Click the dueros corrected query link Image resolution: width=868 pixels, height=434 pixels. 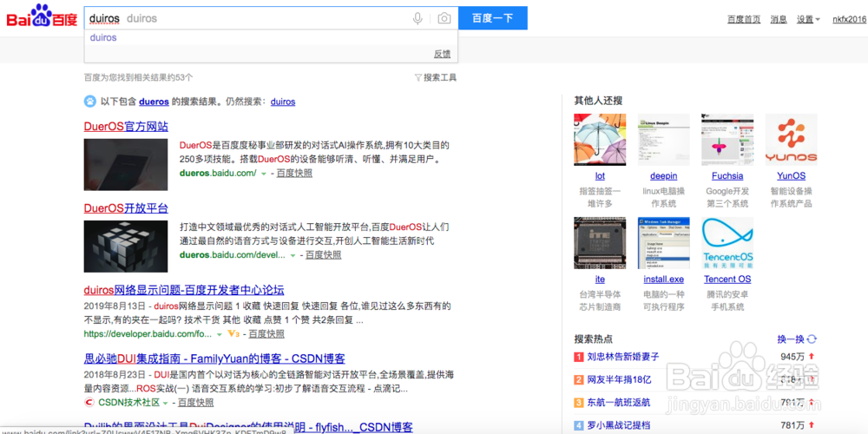coord(154,102)
